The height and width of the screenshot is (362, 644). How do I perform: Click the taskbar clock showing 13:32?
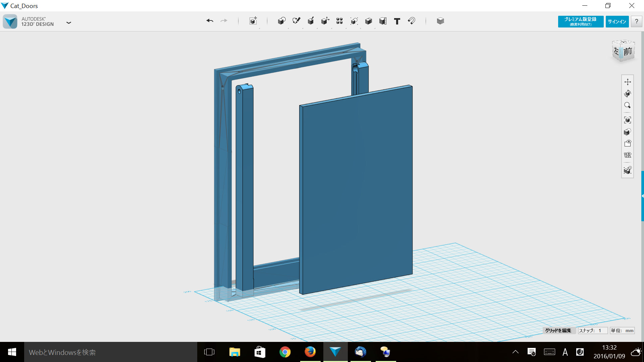tap(609, 352)
